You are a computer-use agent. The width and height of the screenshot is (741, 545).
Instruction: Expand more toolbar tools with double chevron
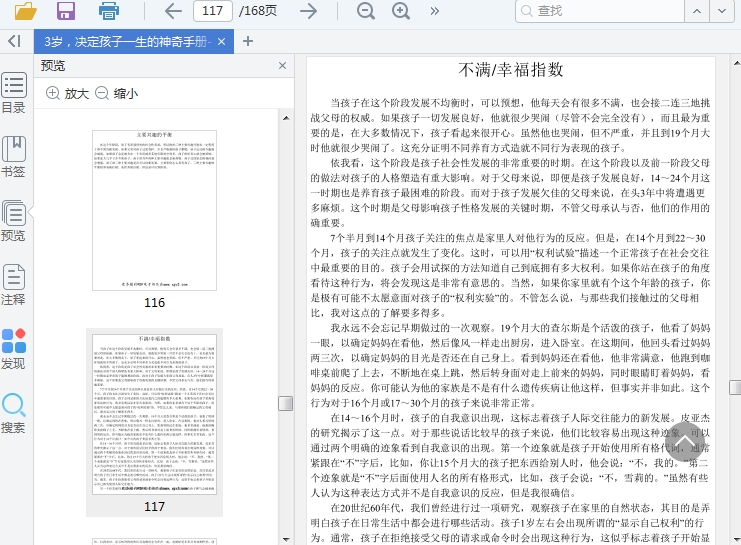(x=435, y=11)
